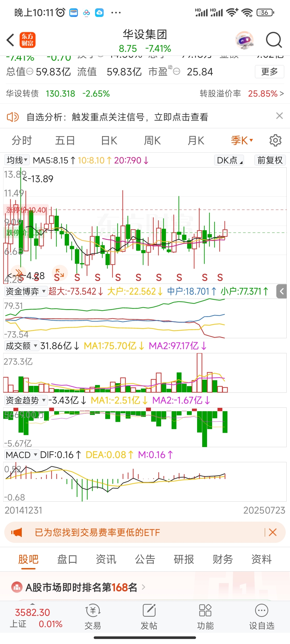The width and height of the screenshot is (290, 644).
Task: Open the 资金趋势 indicator dropdown
Action: (26, 400)
